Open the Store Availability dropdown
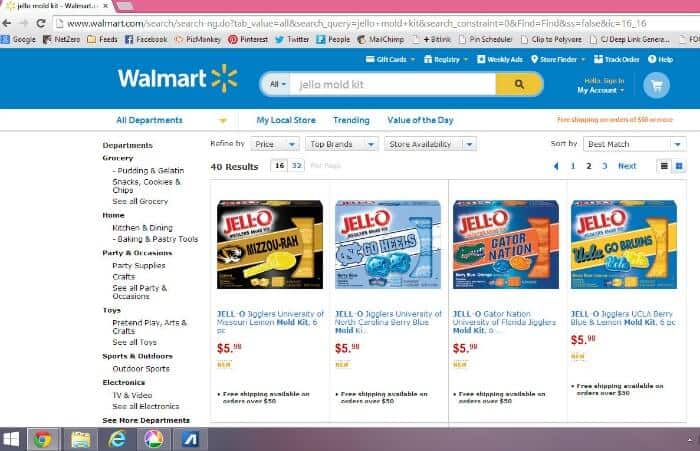 430,144
